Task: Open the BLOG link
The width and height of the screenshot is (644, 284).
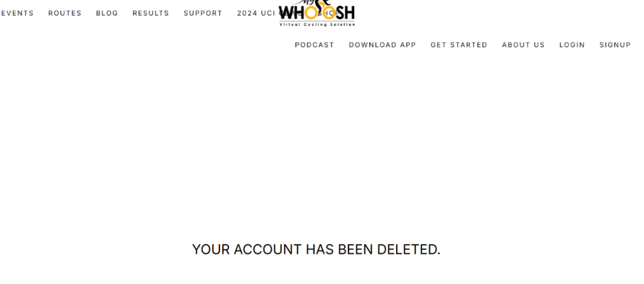Action: 107,13
